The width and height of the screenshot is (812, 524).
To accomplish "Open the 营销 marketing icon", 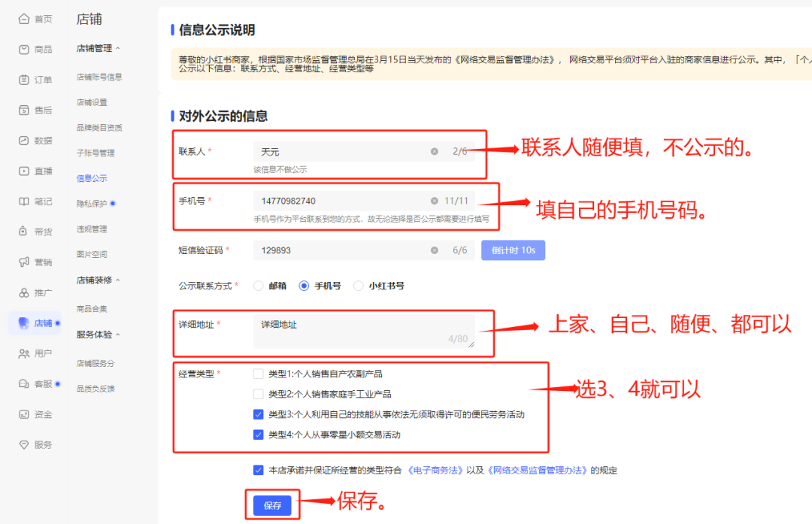I will (23, 262).
